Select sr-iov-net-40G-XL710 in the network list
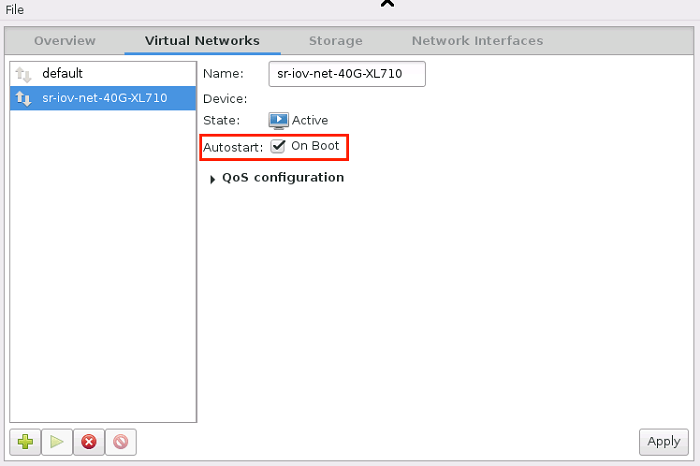Viewport: 700px width, 466px height. point(104,98)
